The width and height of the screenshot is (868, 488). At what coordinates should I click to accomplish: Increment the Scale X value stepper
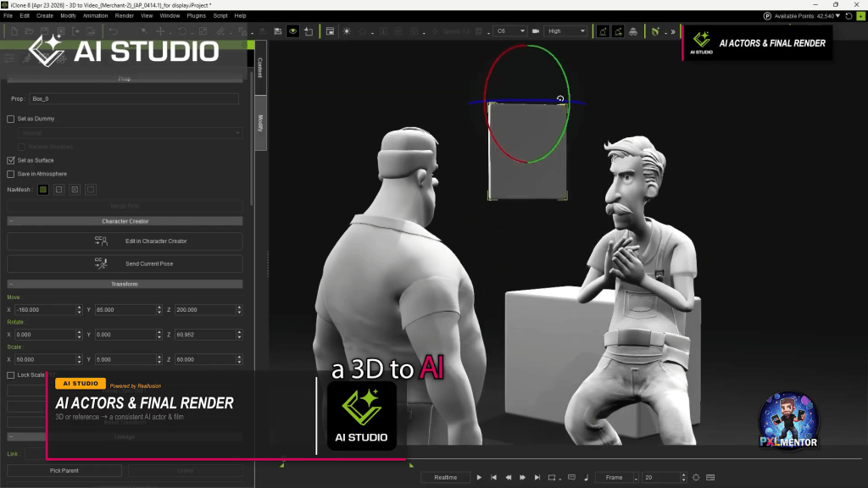79,358
